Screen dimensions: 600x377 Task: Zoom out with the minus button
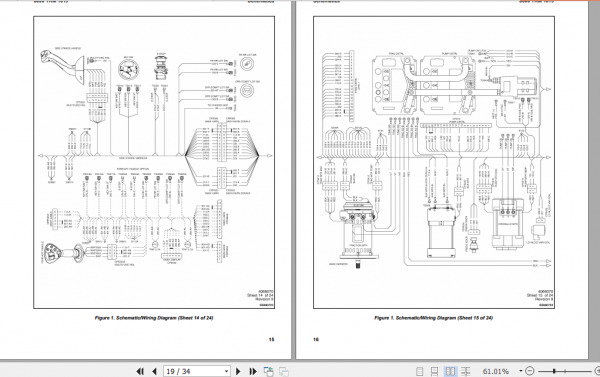click(530, 371)
